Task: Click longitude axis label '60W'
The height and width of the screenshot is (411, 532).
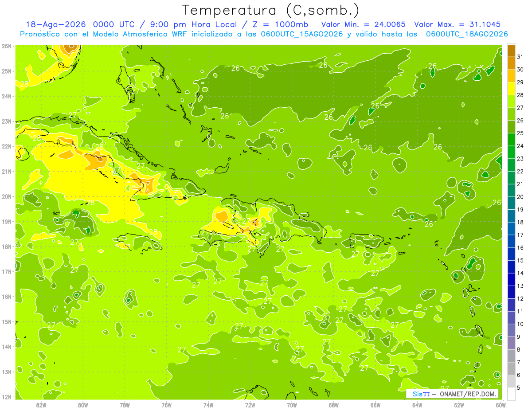Action: (x=501, y=405)
